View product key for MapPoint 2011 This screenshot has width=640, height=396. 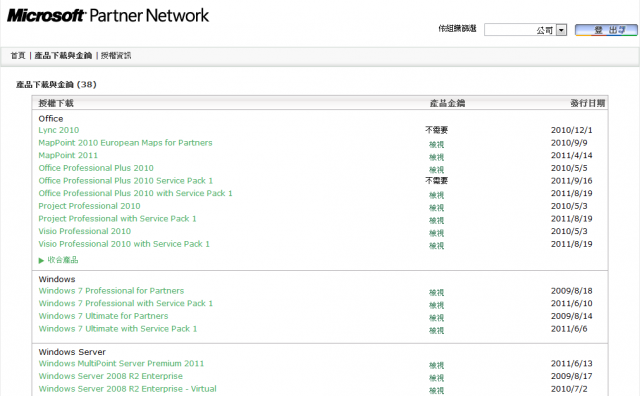pyautogui.click(x=436, y=157)
